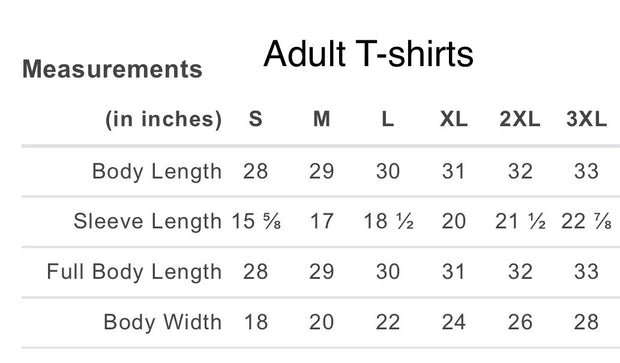The height and width of the screenshot is (363, 620).
Task: Click Body Width value 24 for XL
Action: click(x=454, y=321)
